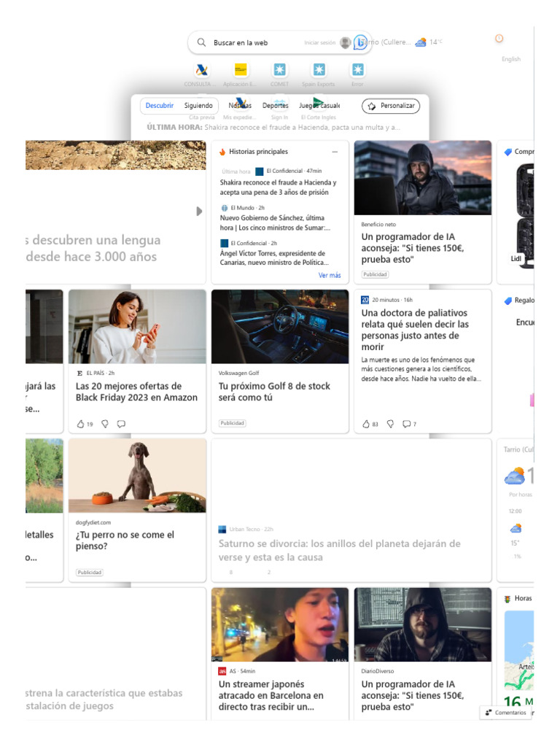Open the dog with food bowl thumbnail
Image resolution: width=560 pixels, height=747 pixels.
(137, 476)
